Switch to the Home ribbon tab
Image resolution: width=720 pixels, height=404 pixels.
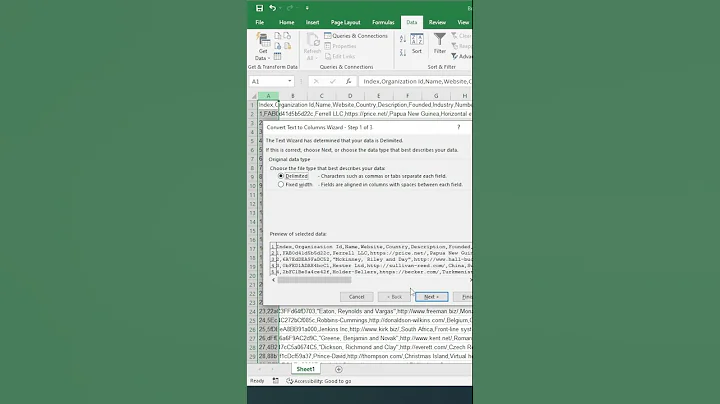(287, 22)
